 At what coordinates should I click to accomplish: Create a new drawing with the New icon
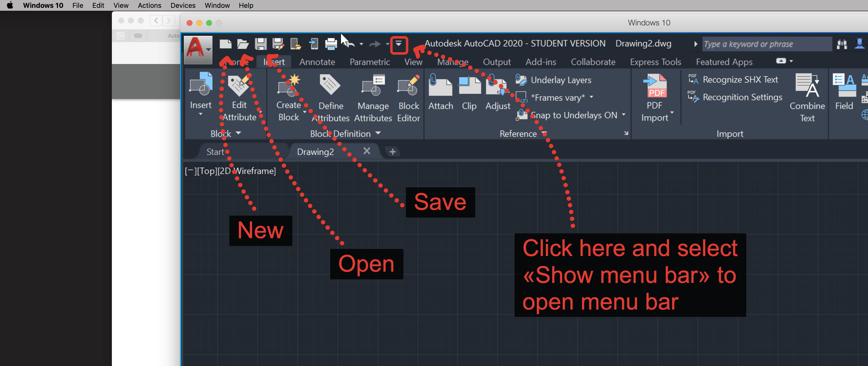pos(225,44)
